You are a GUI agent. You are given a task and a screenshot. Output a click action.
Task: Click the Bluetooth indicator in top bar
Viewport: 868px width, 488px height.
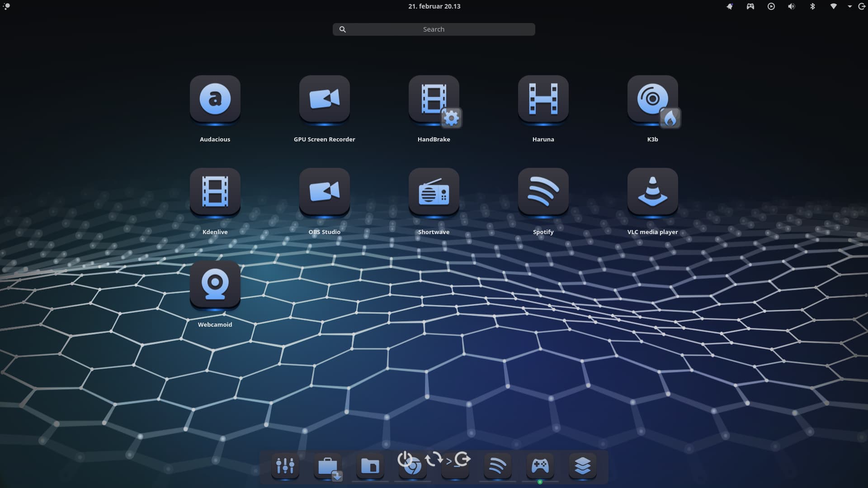(x=812, y=6)
